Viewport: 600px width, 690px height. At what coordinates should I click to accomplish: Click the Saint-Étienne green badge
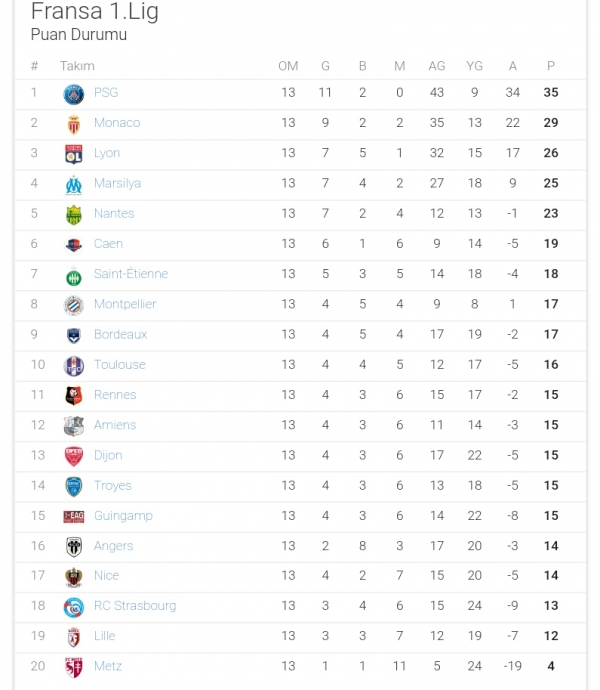pyautogui.click(x=74, y=275)
